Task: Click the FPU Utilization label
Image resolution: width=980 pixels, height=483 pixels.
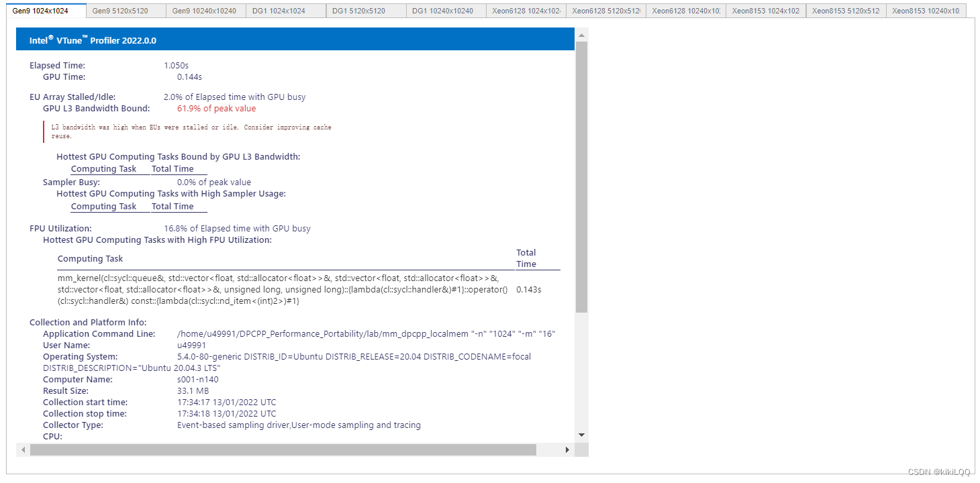Action: pyautogui.click(x=60, y=229)
